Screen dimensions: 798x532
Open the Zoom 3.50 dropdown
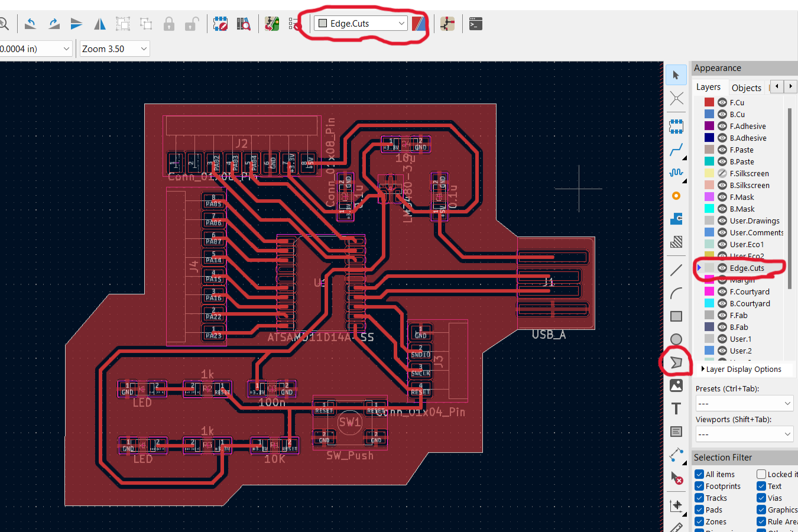pos(115,48)
